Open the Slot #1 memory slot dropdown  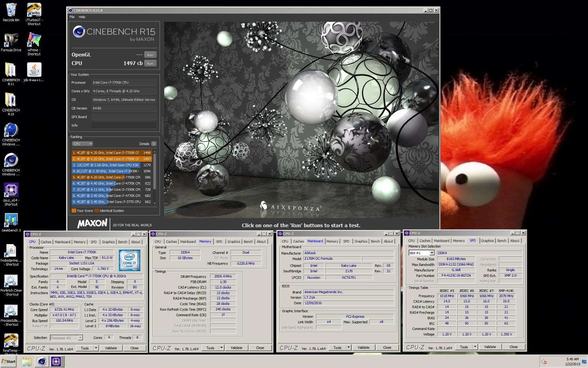[x=421, y=253]
